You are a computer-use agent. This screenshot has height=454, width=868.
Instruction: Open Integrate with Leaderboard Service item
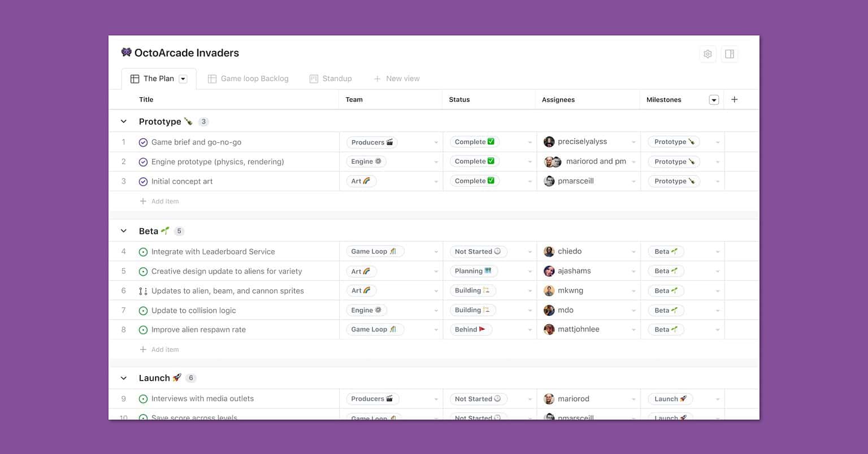tap(213, 252)
